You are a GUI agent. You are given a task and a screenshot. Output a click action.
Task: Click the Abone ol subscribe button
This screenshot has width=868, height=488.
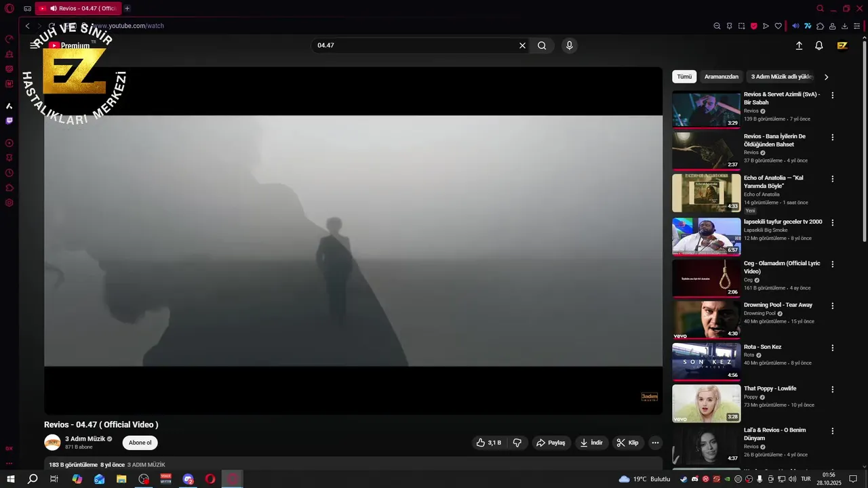140,443
